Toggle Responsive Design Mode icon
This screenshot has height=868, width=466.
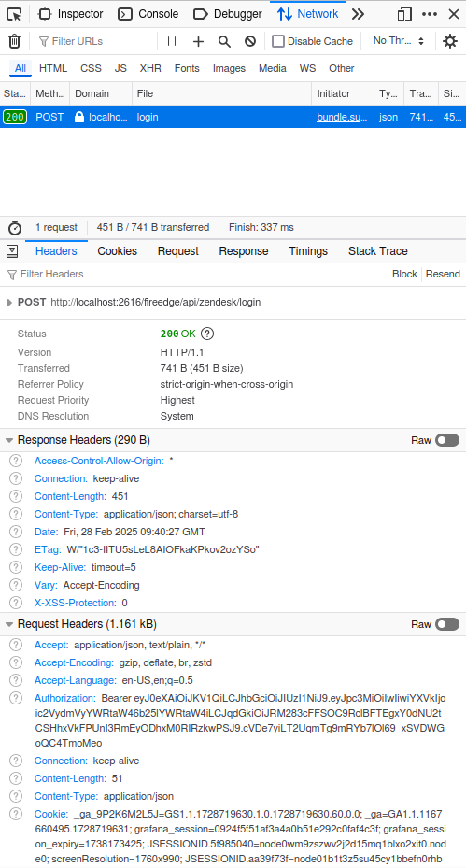tap(404, 14)
